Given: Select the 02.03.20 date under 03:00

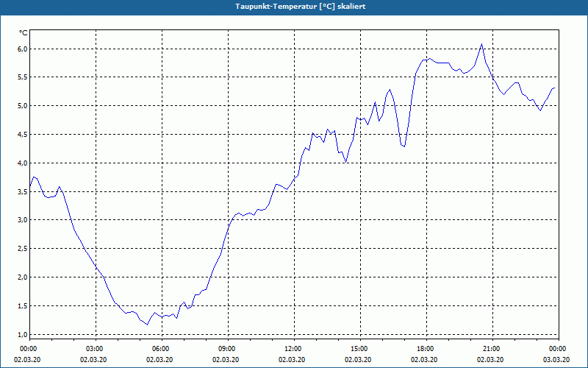Looking at the screenshot, I should coord(93,360).
